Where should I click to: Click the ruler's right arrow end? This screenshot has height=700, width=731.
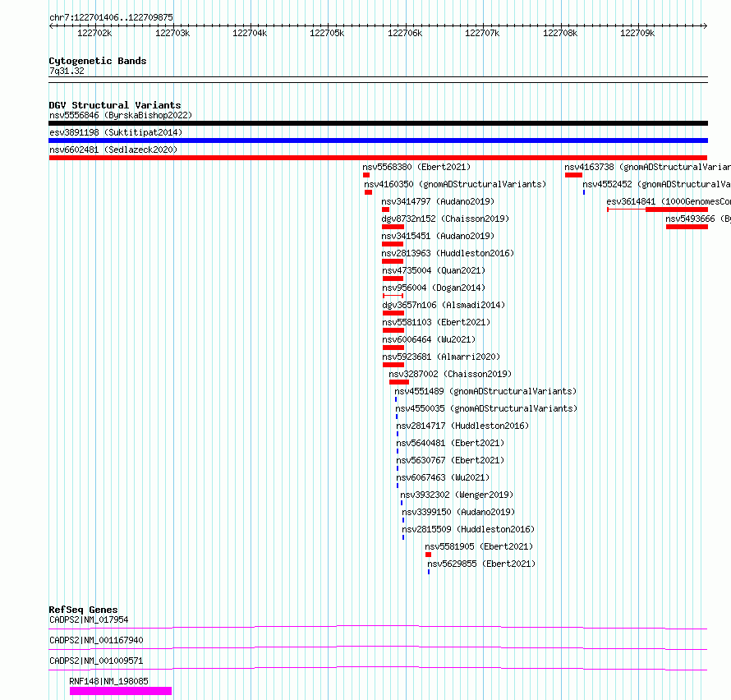706,25
